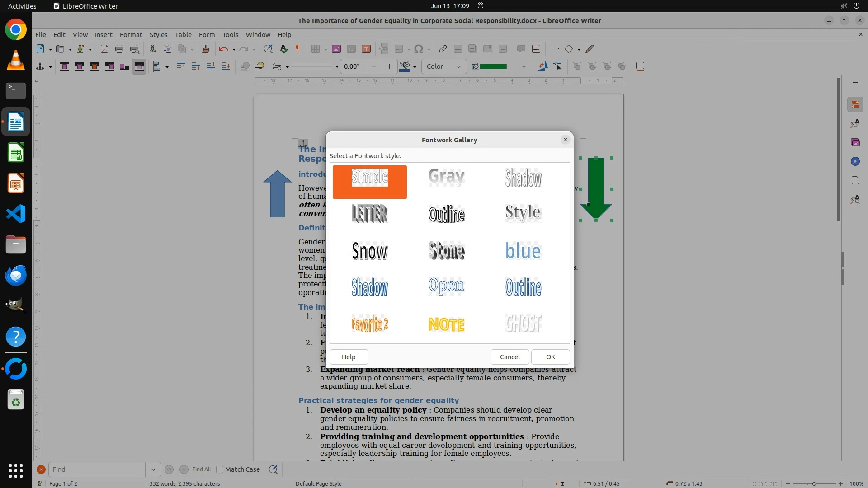
Task: Open the Styles menu
Action: [158, 35]
